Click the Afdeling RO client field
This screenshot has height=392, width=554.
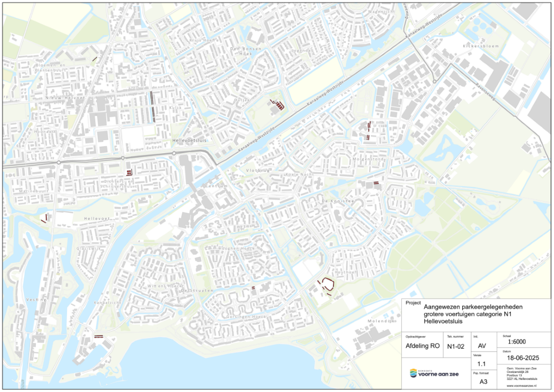[422, 346]
